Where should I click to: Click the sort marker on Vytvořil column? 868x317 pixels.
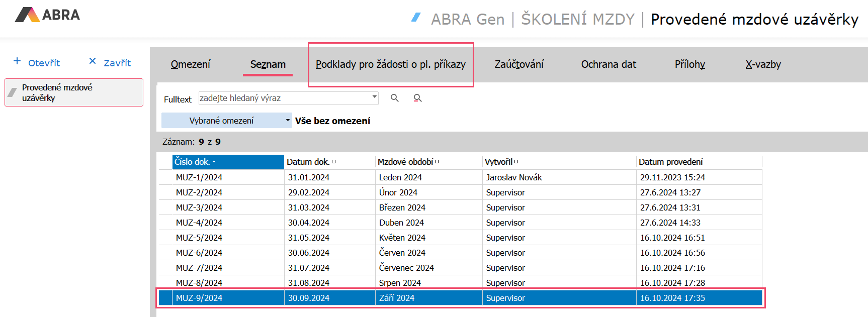point(516,162)
